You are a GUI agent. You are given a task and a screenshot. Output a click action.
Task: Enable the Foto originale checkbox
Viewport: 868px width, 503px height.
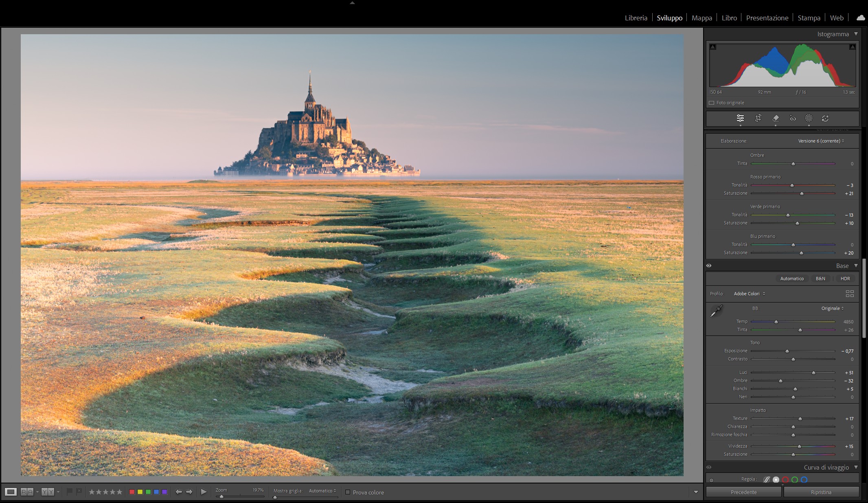coord(712,103)
